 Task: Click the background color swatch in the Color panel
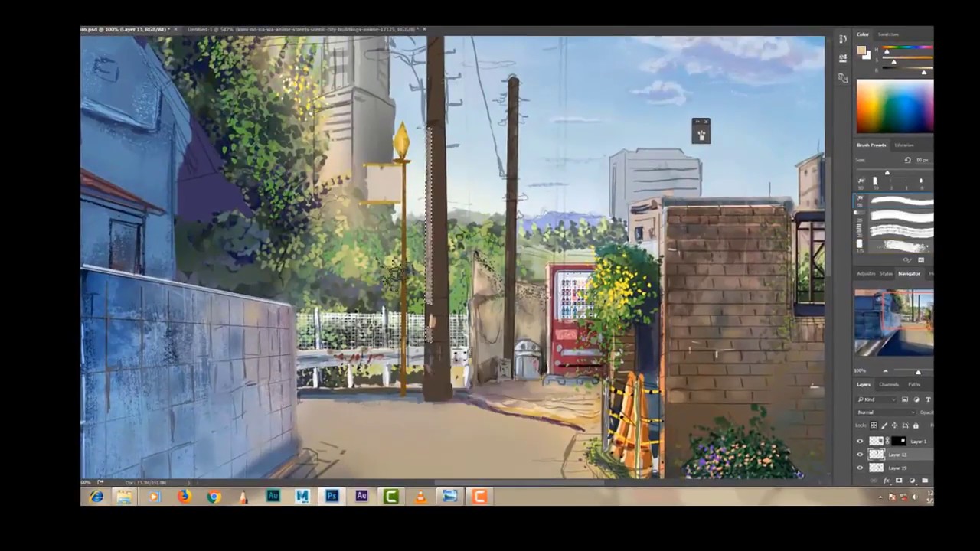(x=867, y=56)
